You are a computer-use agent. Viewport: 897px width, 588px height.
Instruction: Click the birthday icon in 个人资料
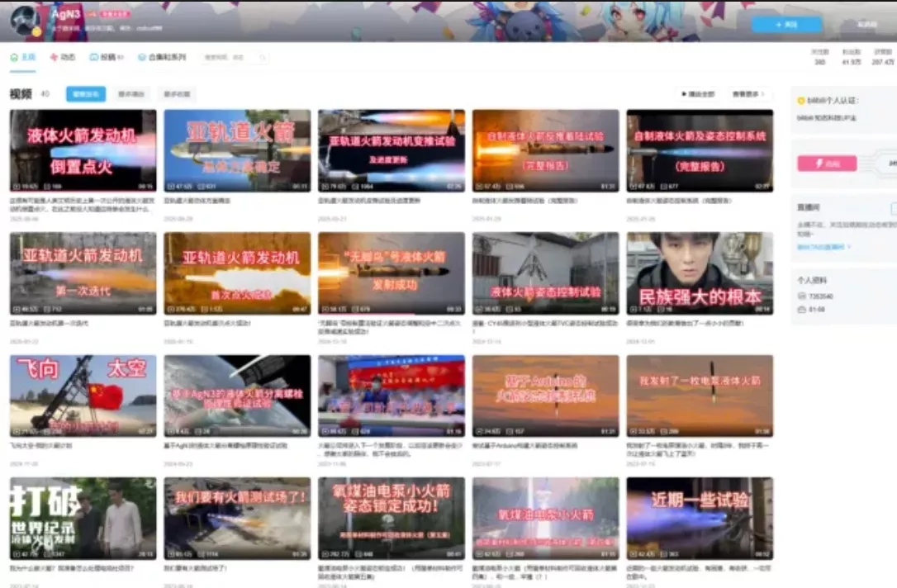pyautogui.click(x=802, y=309)
